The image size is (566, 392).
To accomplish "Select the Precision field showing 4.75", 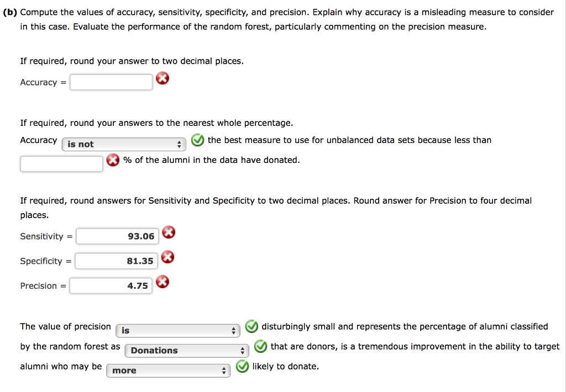I will coord(111,285).
